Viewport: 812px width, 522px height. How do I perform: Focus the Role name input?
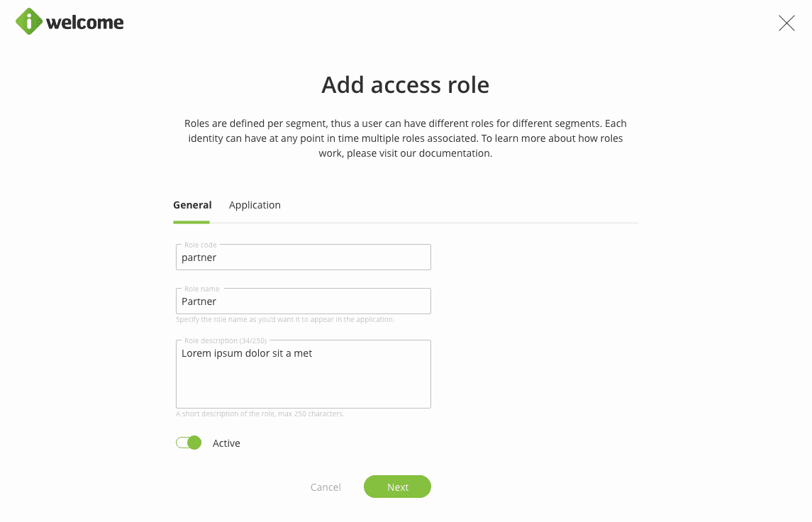click(x=303, y=301)
